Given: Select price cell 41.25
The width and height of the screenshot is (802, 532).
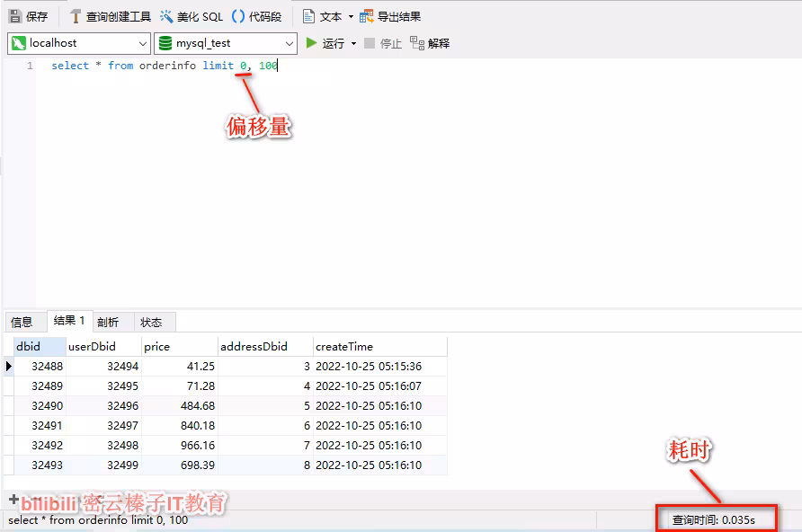Looking at the screenshot, I should 180,367.
